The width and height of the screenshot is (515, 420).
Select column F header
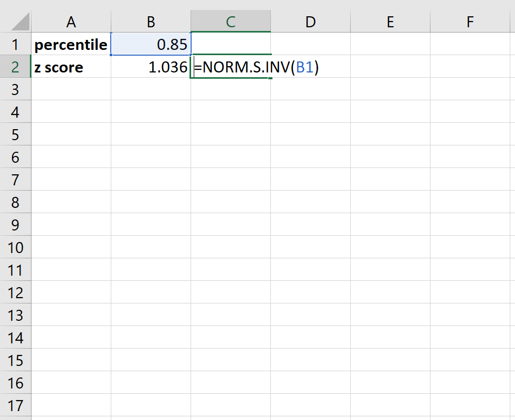[470, 22]
